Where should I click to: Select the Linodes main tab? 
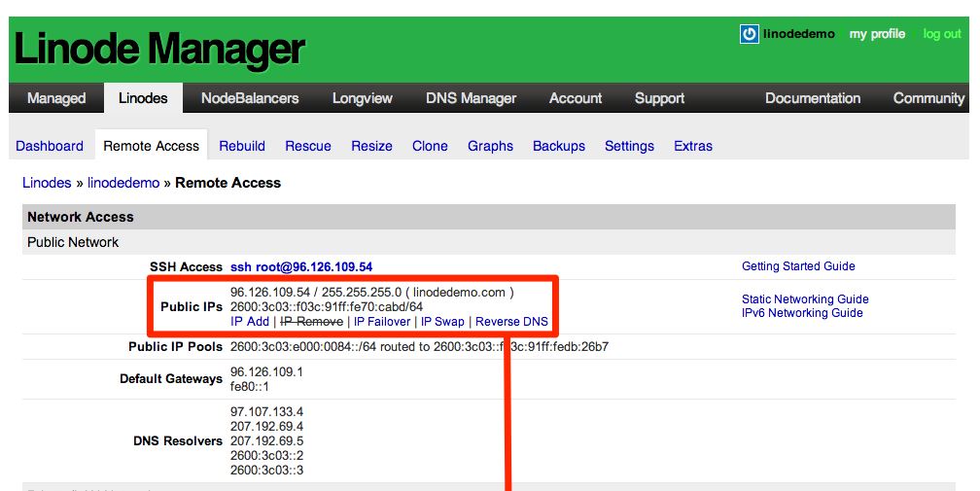point(143,98)
